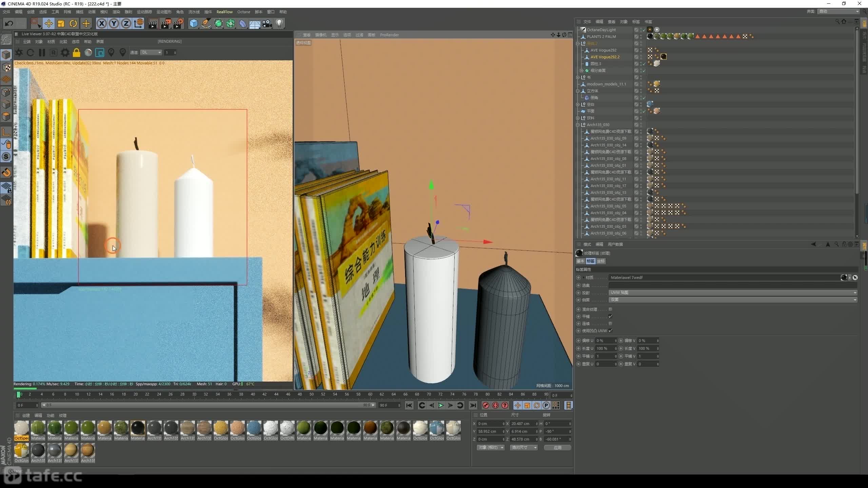The width and height of the screenshot is (868, 488).
Task: Open the RealFlow menu
Action: [x=224, y=12]
